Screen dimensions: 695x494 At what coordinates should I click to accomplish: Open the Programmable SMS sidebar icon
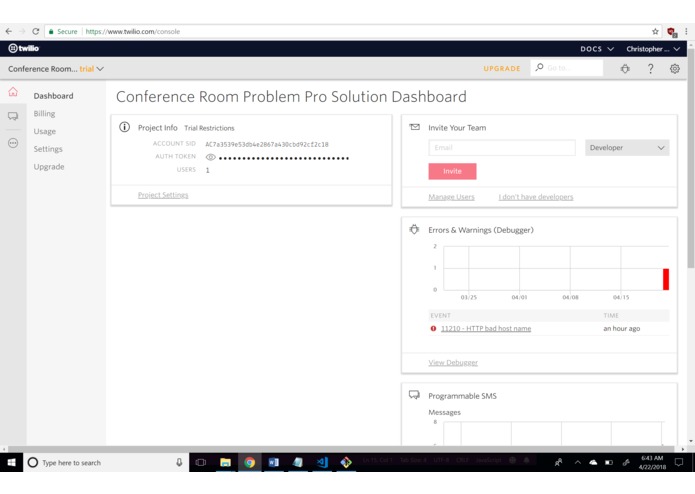tap(13, 117)
